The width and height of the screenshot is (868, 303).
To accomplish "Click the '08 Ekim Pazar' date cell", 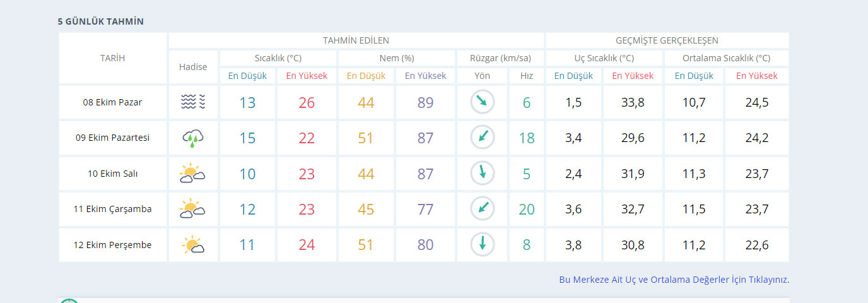I will [x=112, y=102].
